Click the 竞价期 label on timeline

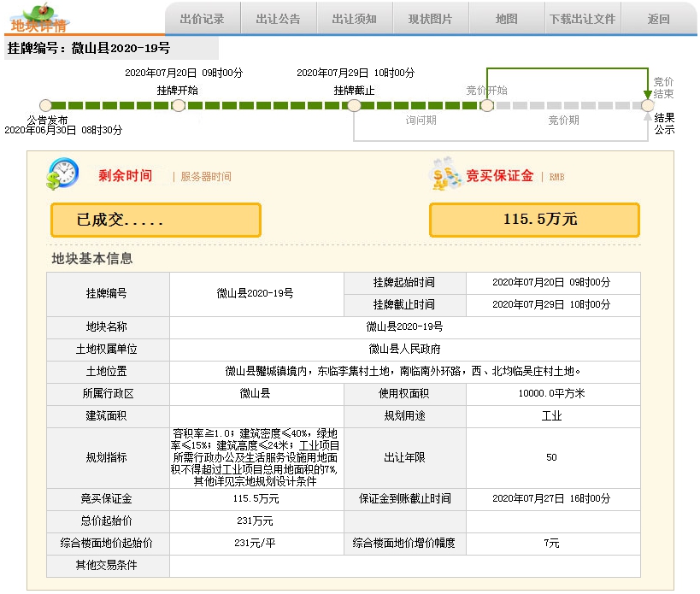[564, 120]
